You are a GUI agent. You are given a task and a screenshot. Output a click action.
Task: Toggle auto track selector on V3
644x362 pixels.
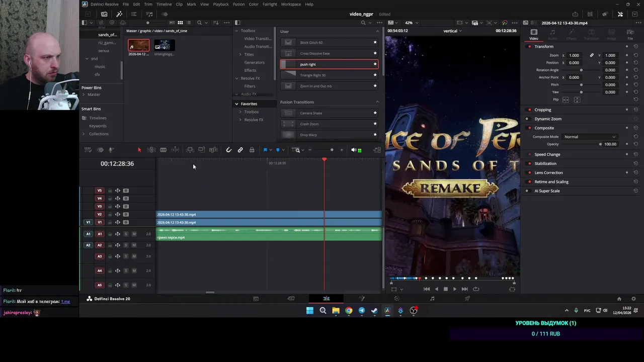pos(118,206)
